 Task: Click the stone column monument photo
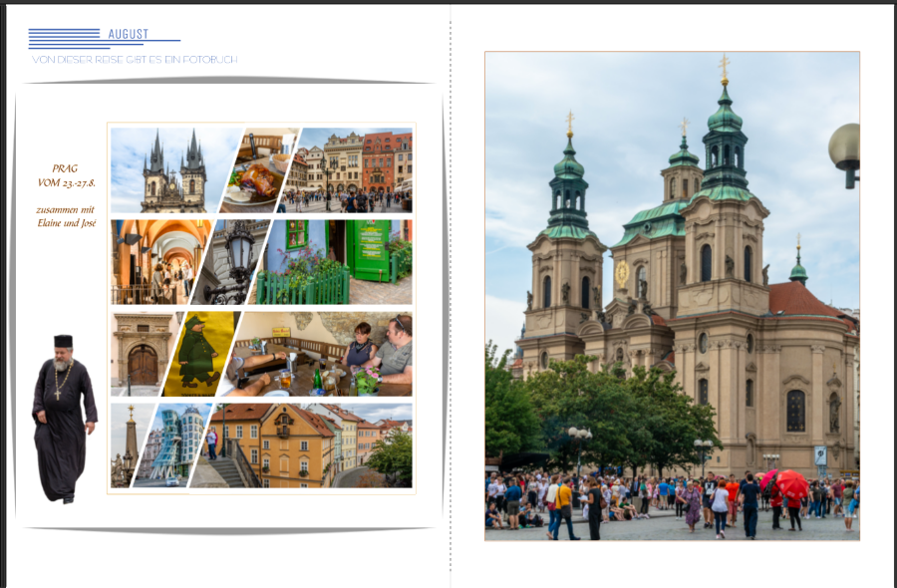pos(127,445)
